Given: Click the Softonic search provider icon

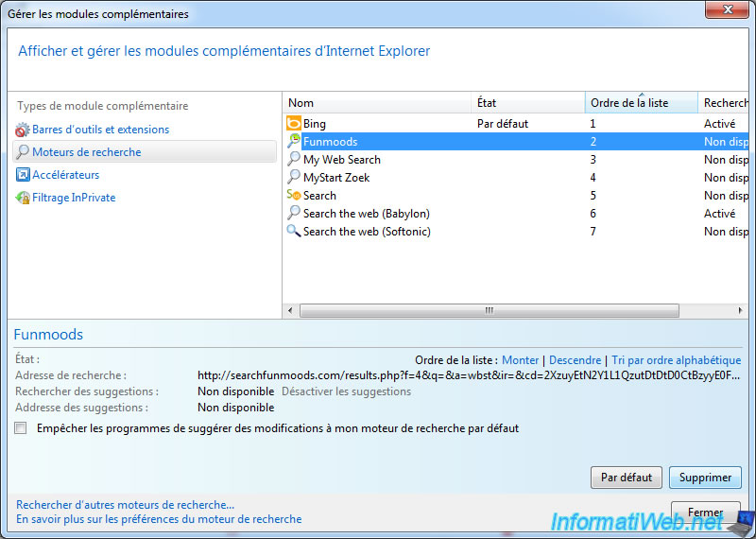Looking at the screenshot, I should coord(294,232).
